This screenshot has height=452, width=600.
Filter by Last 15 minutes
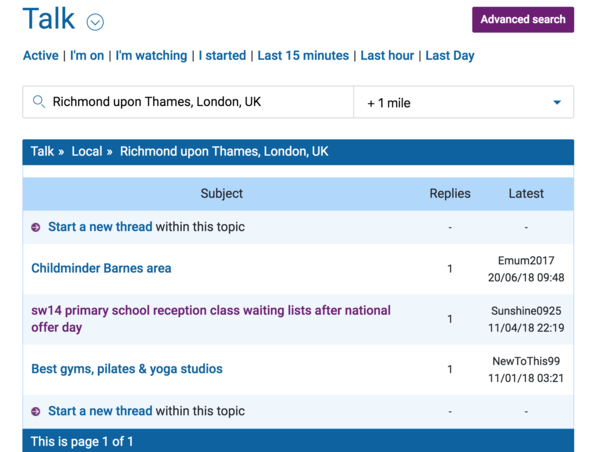[x=303, y=56]
